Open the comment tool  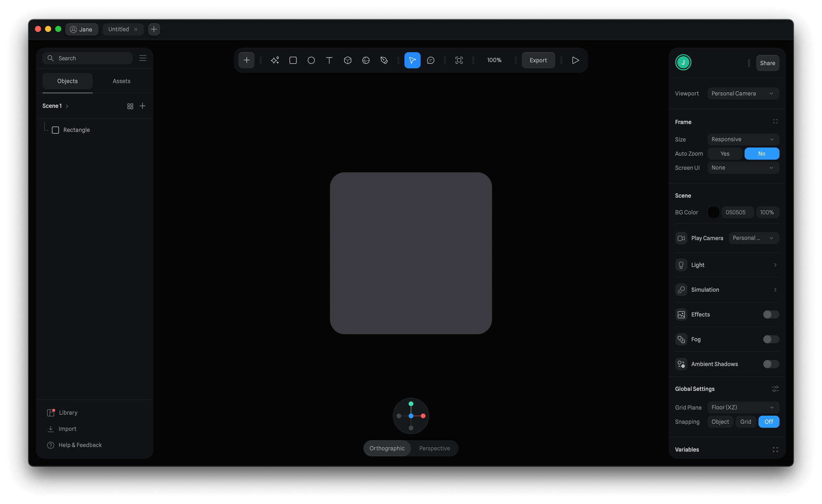pos(431,60)
